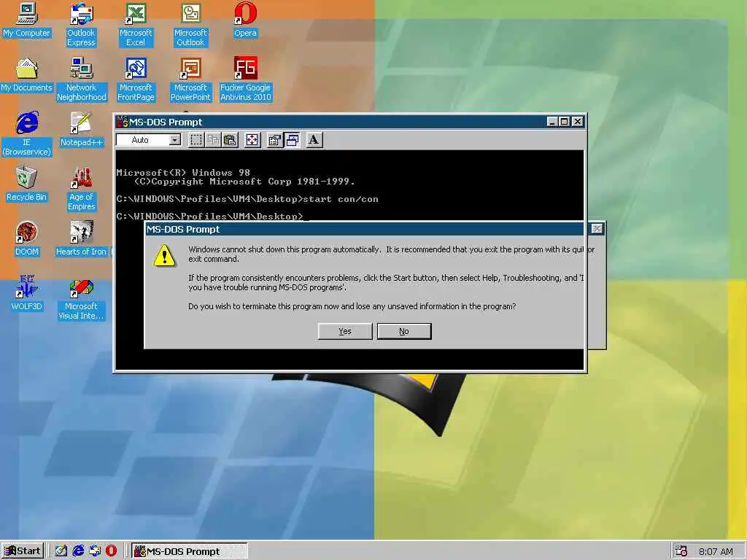Select DOOM desktop shortcut
This screenshot has height=560, width=747.
pos(27,239)
